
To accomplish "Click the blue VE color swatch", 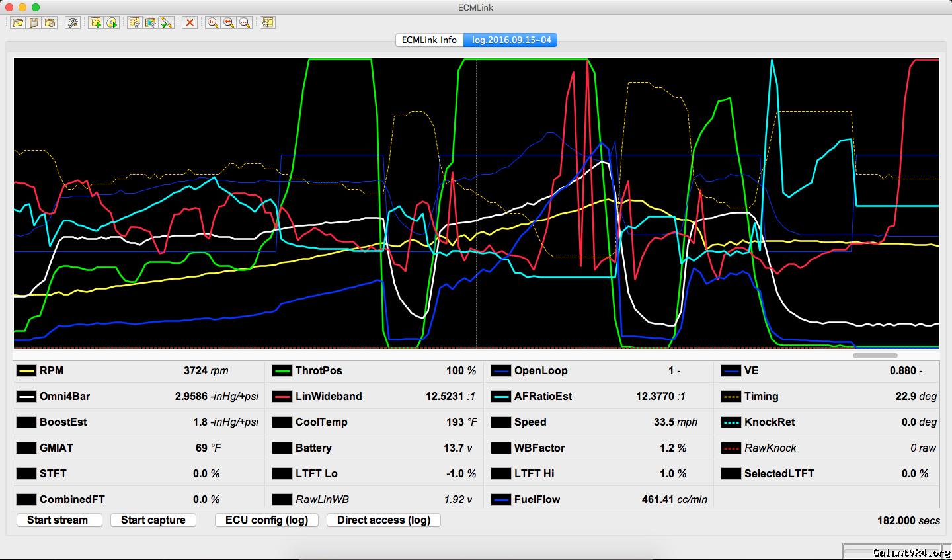I will coord(731,371).
